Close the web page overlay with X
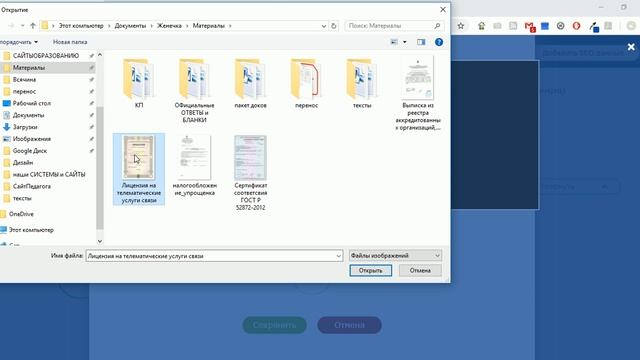Image resolution: width=640 pixels, height=360 pixels. (x=631, y=47)
